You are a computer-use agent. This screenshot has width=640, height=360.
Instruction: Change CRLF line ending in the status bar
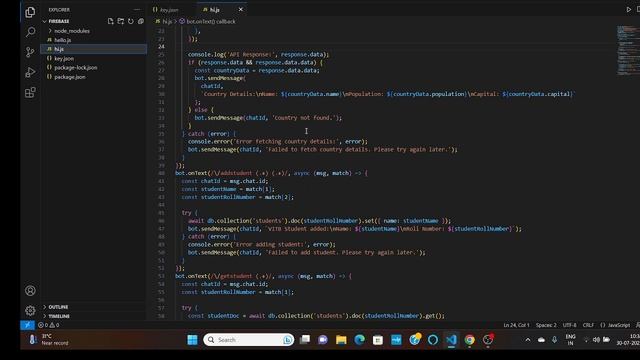click(x=588, y=325)
